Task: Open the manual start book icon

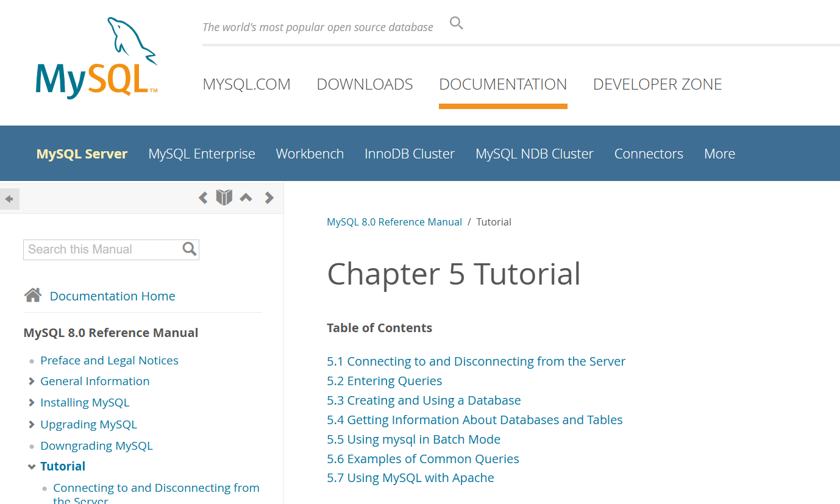Action: 224,197
